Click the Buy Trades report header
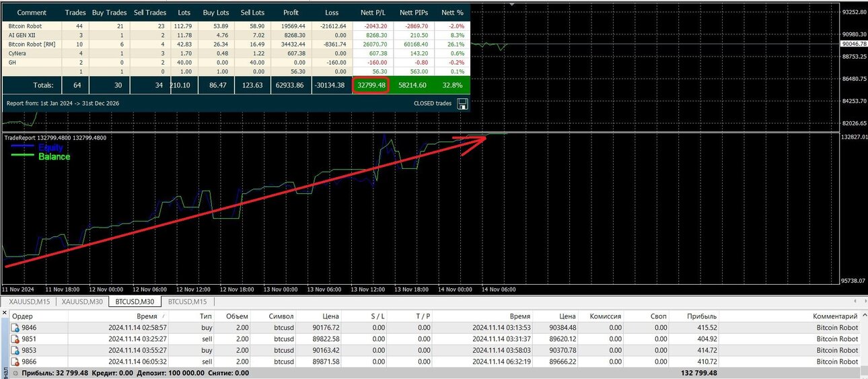 pos(109,13)
